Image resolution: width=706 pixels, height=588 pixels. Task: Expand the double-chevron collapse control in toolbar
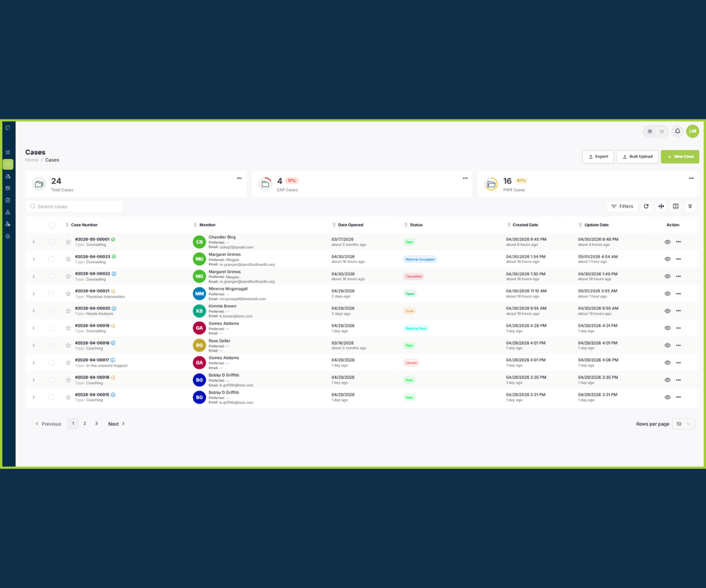pos(690,206)
